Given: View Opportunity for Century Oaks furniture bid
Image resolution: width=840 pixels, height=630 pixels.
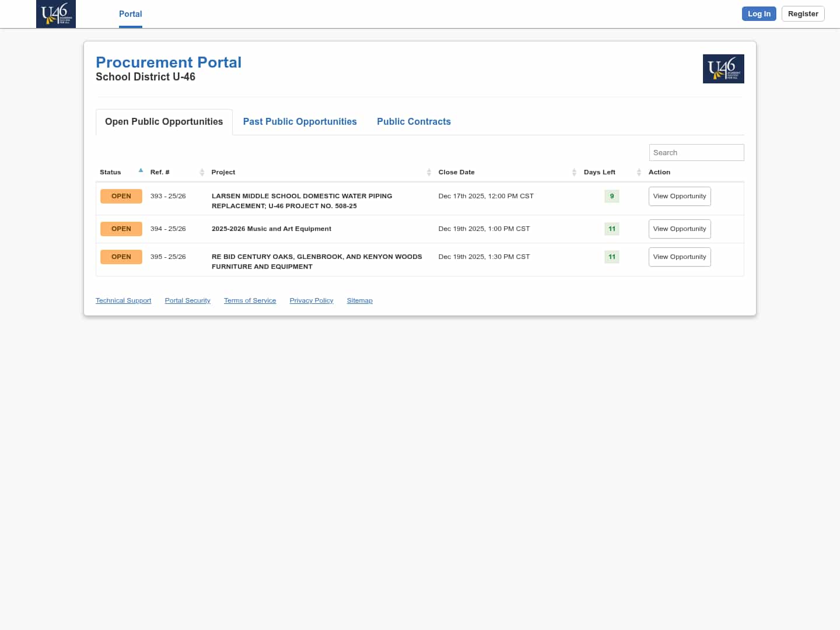Looking at the screenshot, I should (x=679, y=257).
